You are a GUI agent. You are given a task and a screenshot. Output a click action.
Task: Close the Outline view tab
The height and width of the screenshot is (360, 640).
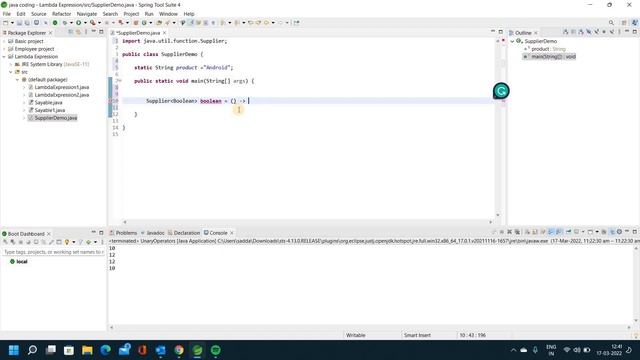pos(536,33)
